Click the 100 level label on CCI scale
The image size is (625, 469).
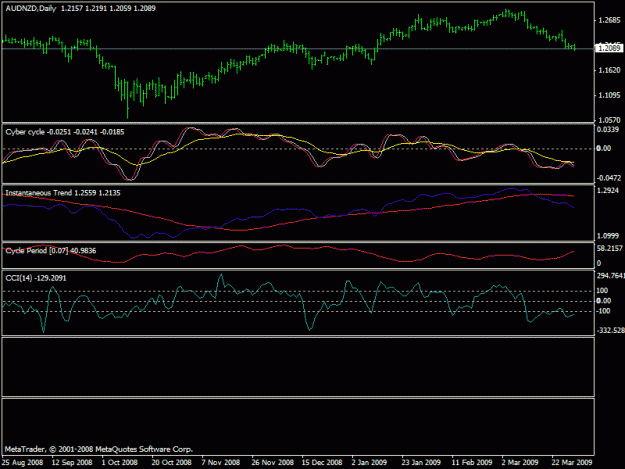pyautogui.click(x=602, y=290)
